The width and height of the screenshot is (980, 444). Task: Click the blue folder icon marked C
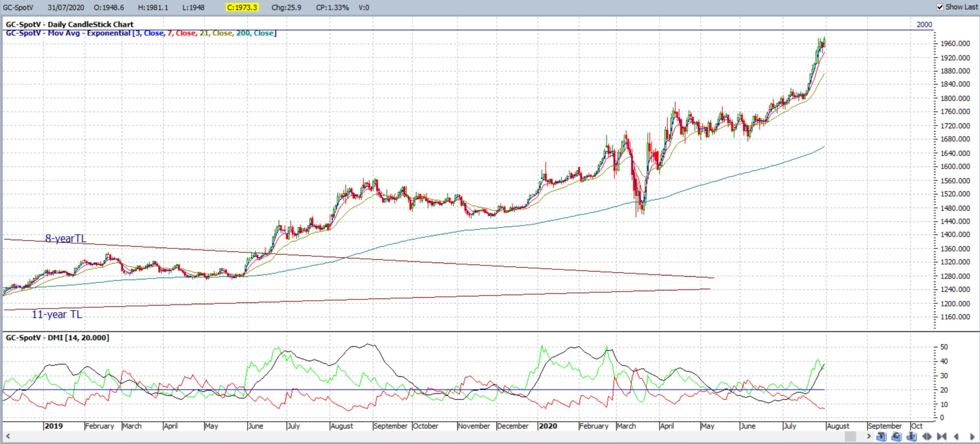(x=897, y=437)
